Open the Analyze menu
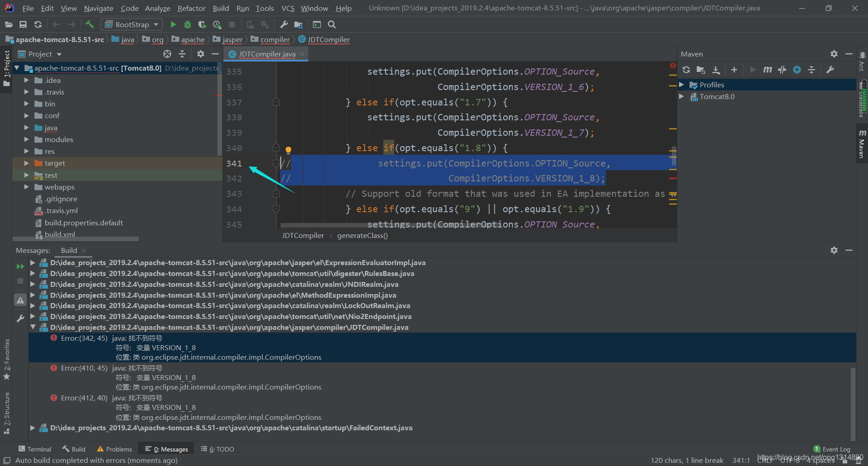 157,8
